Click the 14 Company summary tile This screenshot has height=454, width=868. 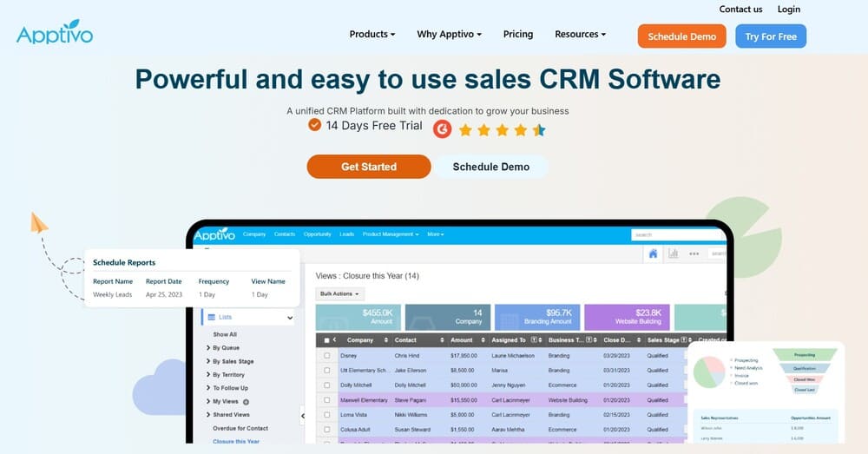448,317
